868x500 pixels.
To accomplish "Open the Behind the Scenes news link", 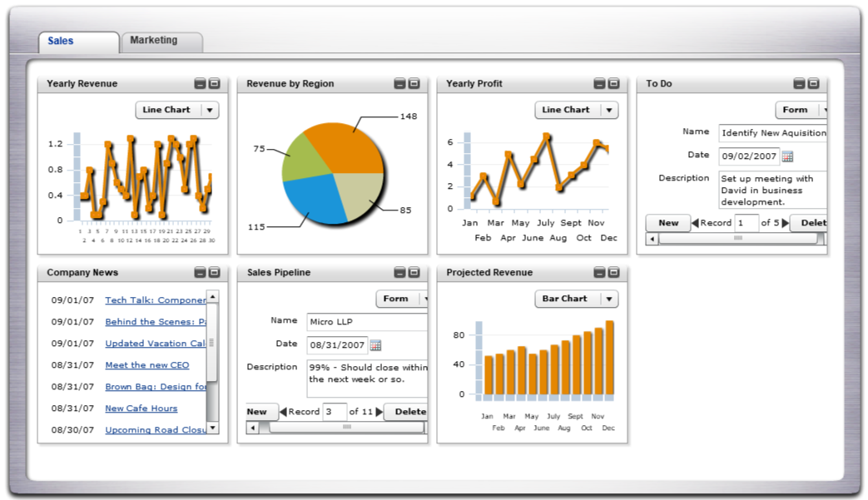I will [156, 321].
